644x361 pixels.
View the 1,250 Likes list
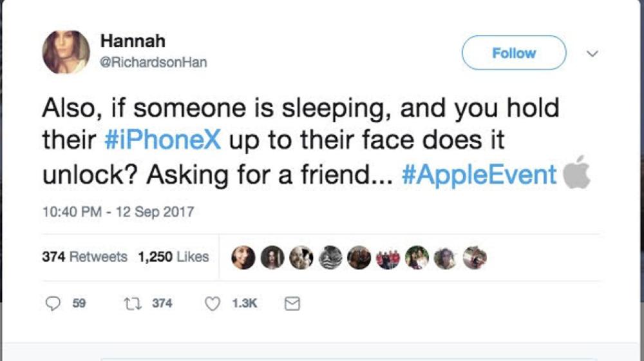(173, 257)
